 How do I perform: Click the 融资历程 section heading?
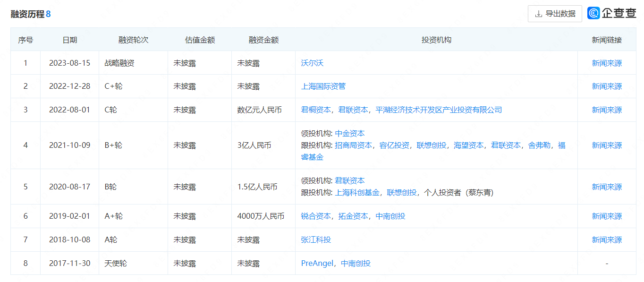27,14
